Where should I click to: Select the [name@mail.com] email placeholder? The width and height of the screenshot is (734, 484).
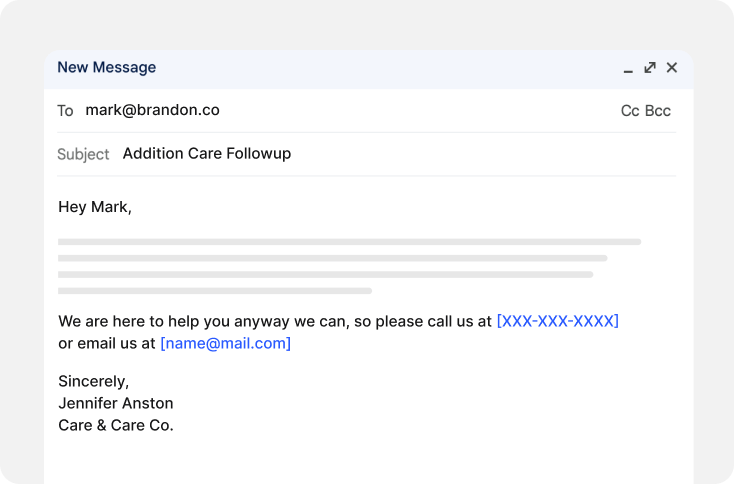[x=226, y=344]
